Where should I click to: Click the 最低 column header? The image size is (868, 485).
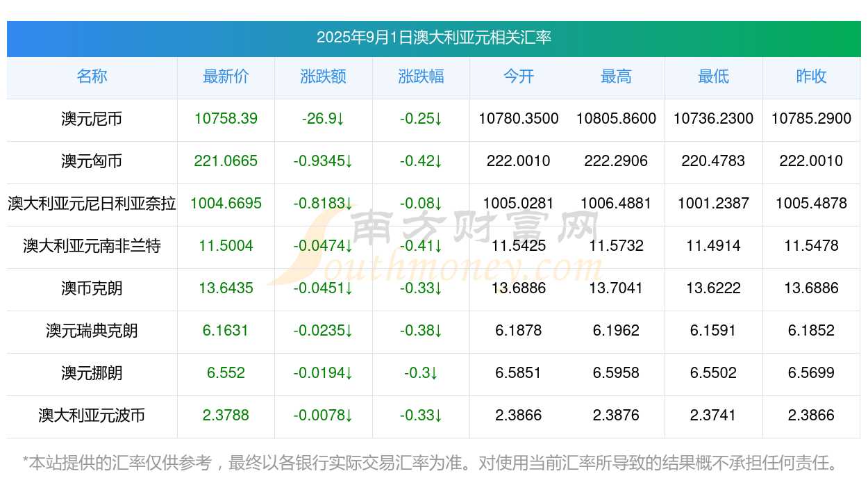[x=714, y=76]
